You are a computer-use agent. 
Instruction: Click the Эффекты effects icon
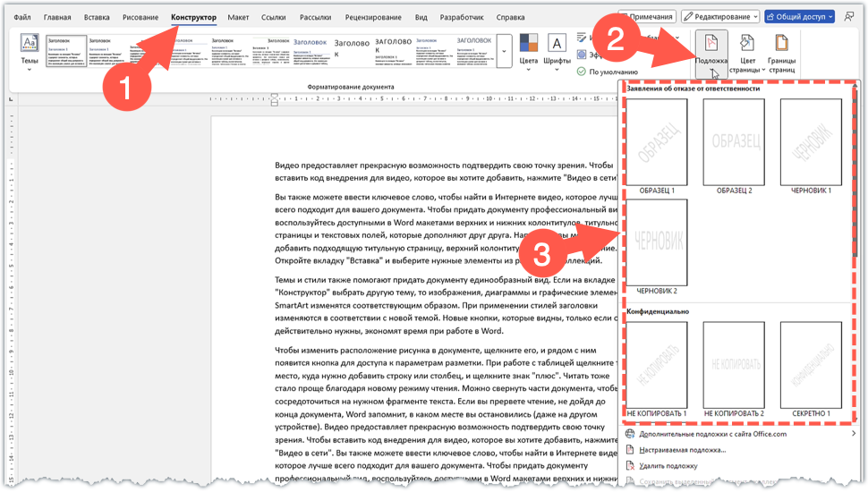point(582,55)
